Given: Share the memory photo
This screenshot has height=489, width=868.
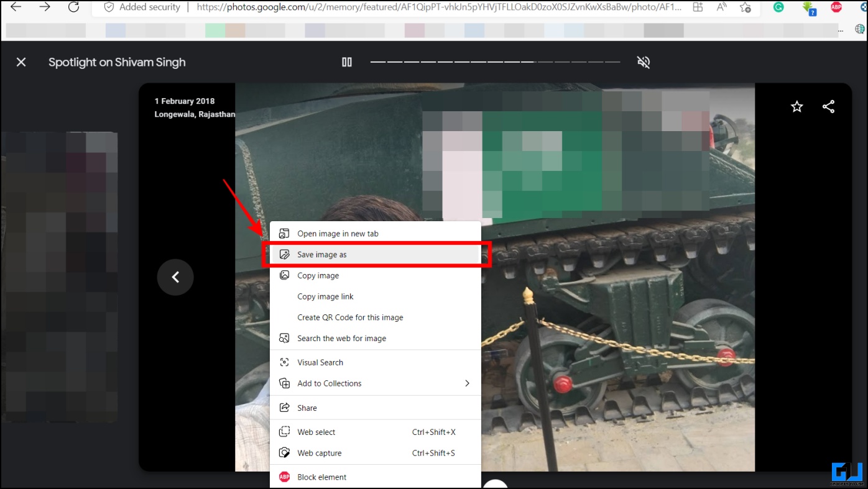Looking at the screenshot, I should point(828,106).
